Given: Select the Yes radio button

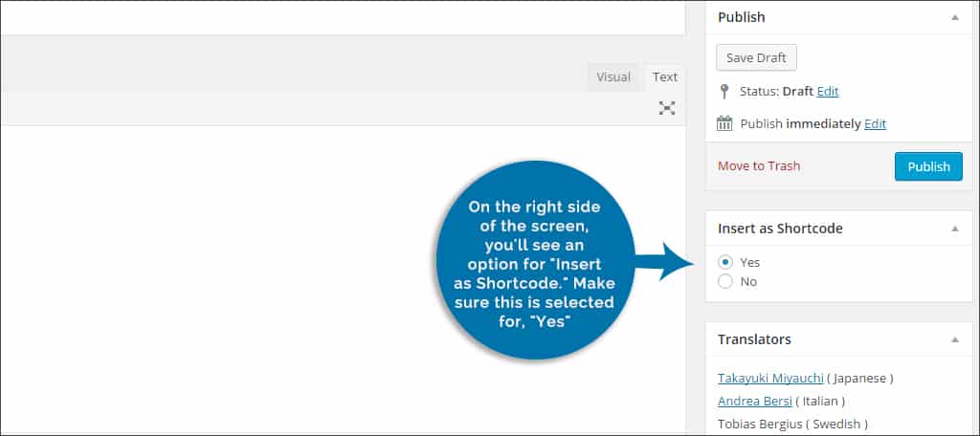Looking at the screenshot, I should click(725, 262).
